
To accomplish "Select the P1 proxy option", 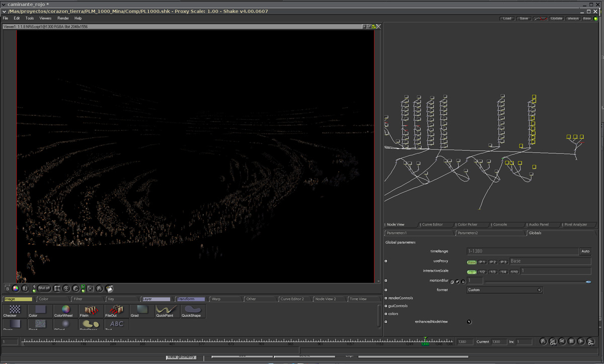I will click(482, 262).
